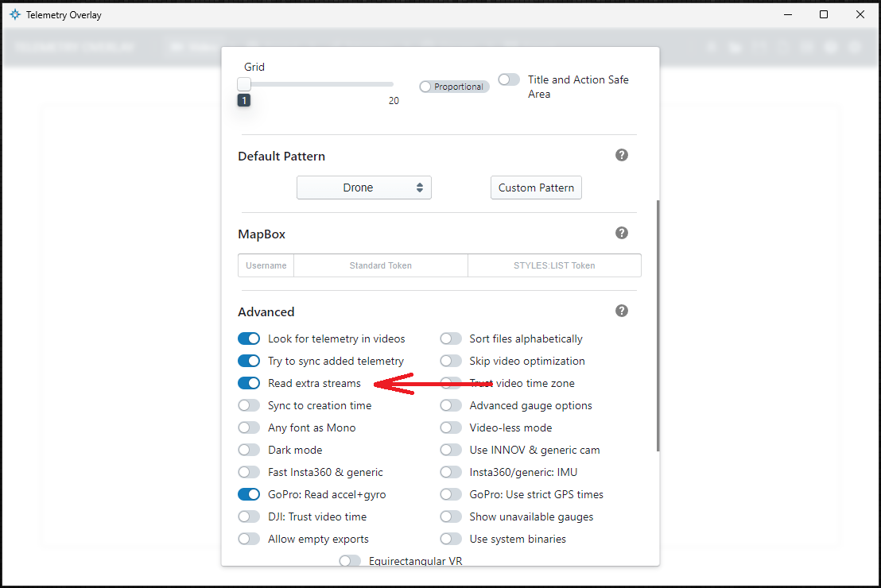881x588 pixels.
Task: Disable the Read extra streams option
Action: tap(249, 383)
